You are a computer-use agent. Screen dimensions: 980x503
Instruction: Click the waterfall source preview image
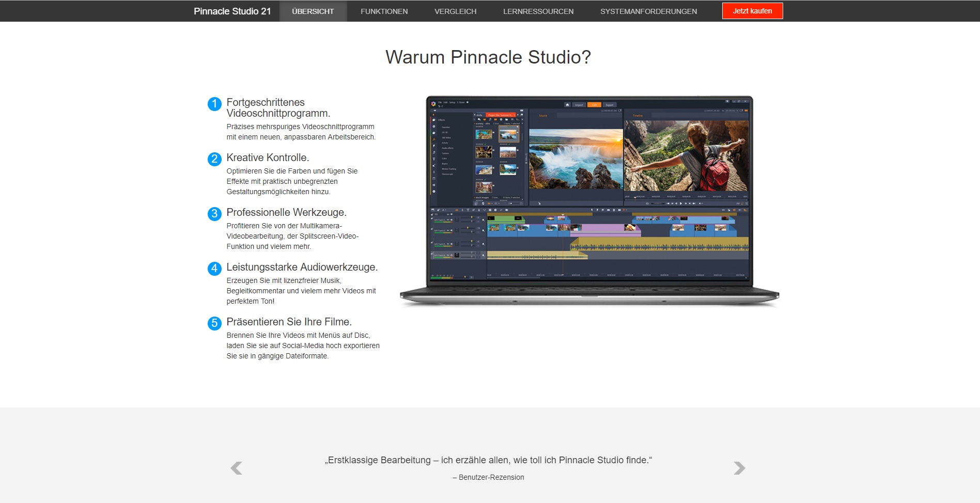(x=575, y=159)
